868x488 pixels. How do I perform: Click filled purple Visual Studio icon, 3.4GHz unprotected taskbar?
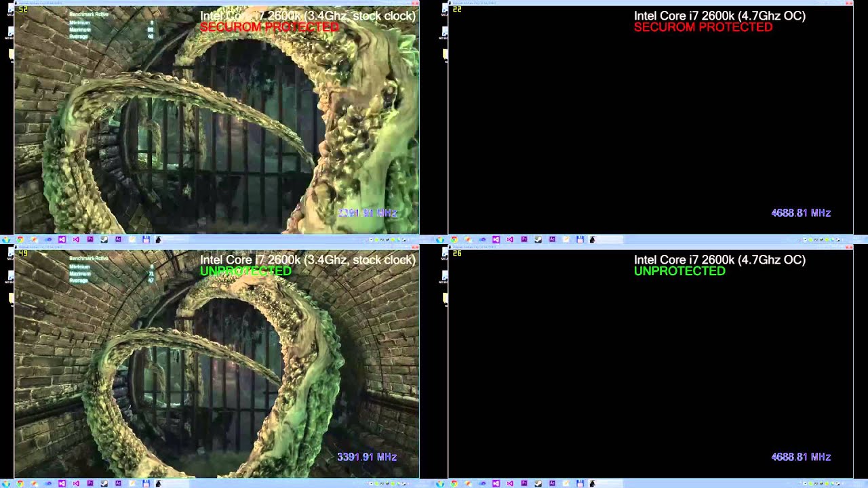click(x=62, y=484)
